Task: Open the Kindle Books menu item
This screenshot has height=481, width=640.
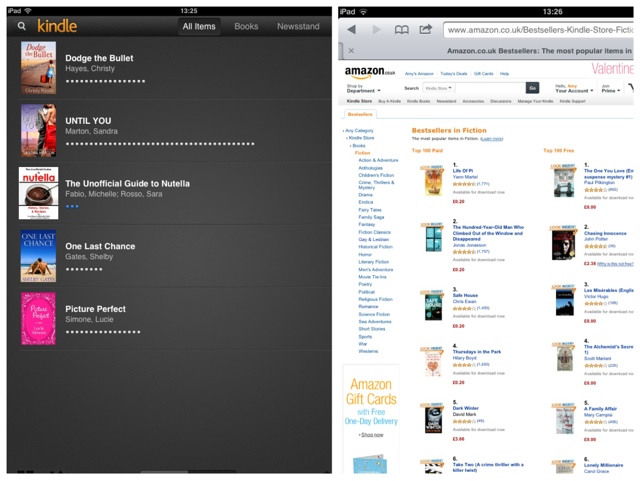Action: [418, 101]
